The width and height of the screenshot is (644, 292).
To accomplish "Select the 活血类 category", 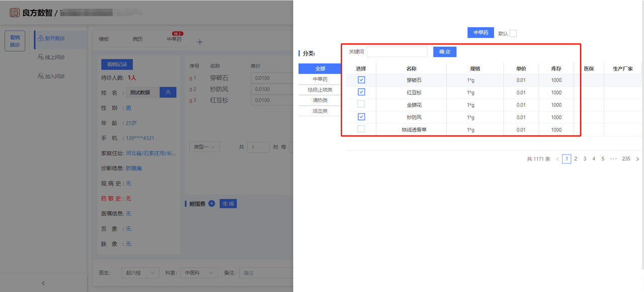I will coord(320,111).
